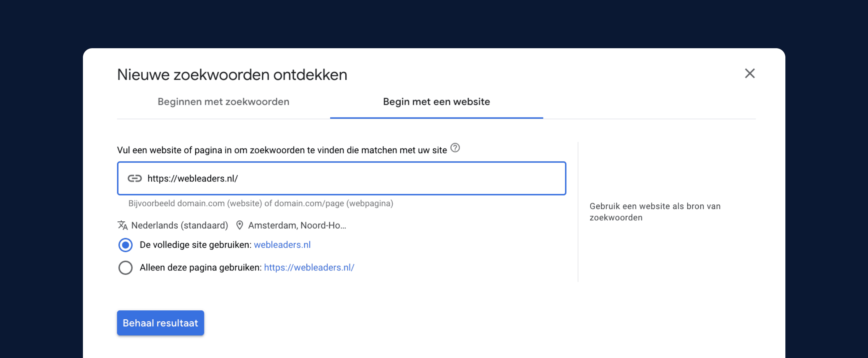Click the translate language icon
Viewport: 868px width, 358px height.
pos(122,225)
